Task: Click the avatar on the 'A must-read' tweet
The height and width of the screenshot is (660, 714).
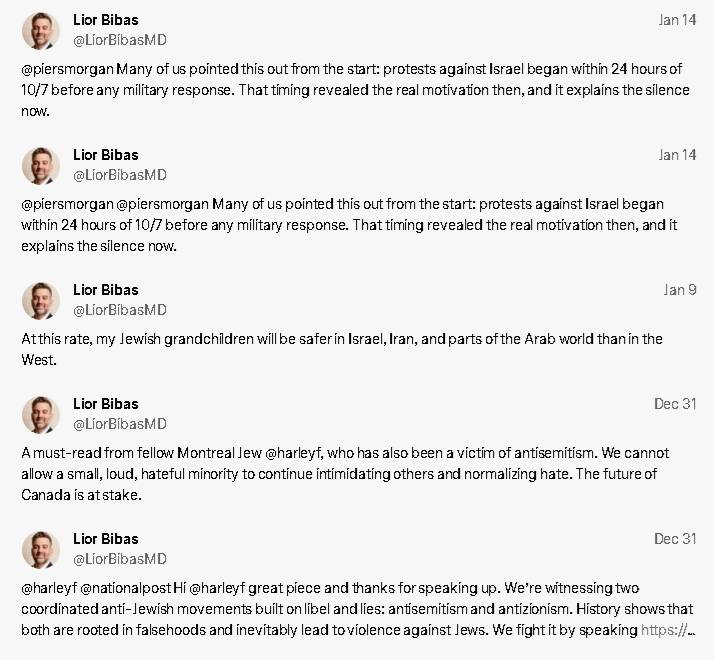Action: pos(41,414)
